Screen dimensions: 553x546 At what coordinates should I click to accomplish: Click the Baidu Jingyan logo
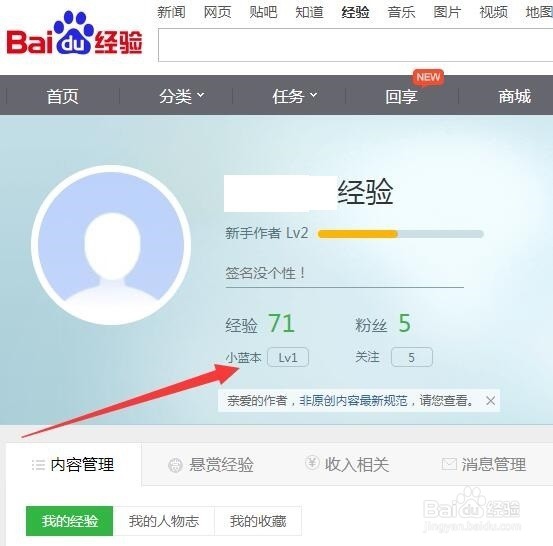tap(74, 34)
